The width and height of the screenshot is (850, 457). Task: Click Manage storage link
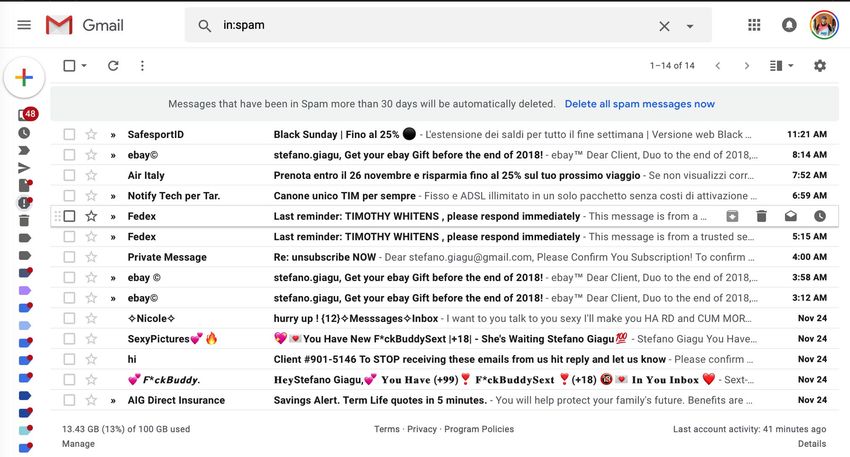(x=78, y=443)
